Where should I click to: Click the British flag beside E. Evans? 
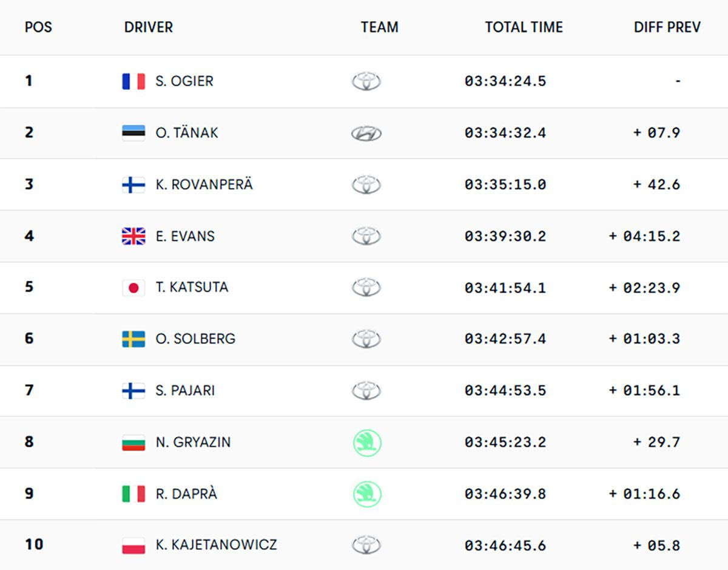point(133,236)
